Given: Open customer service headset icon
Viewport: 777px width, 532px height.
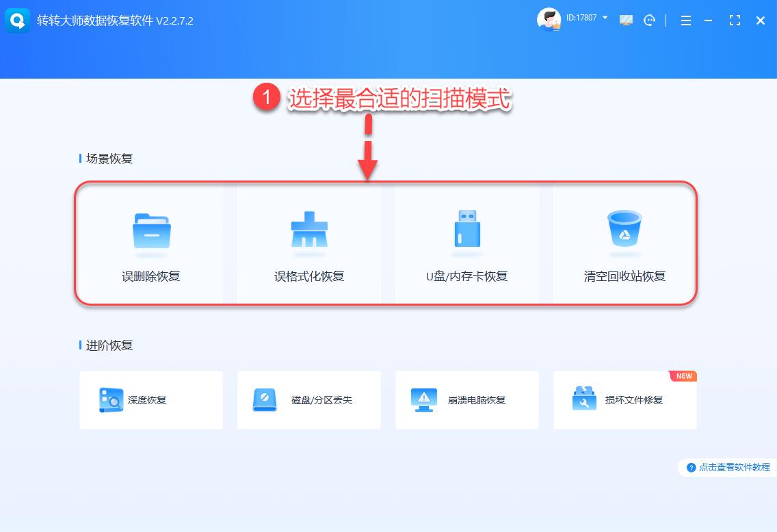Looking at the screenshot, I should [x=649, y=21].
